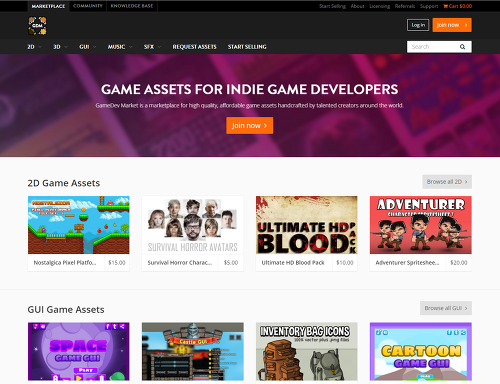
Task: Open Castle GUI thumbnail
Action: click(x=193, y=351)
